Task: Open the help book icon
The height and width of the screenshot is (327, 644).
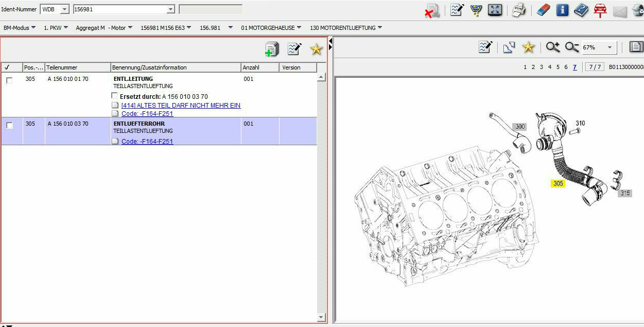Action: click(581, 10)
